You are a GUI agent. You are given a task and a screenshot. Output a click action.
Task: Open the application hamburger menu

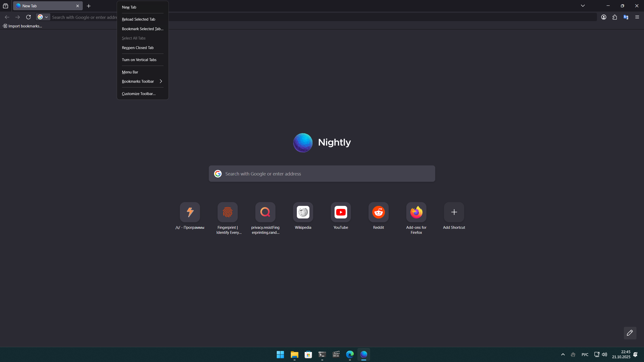(x=637, y=17)
